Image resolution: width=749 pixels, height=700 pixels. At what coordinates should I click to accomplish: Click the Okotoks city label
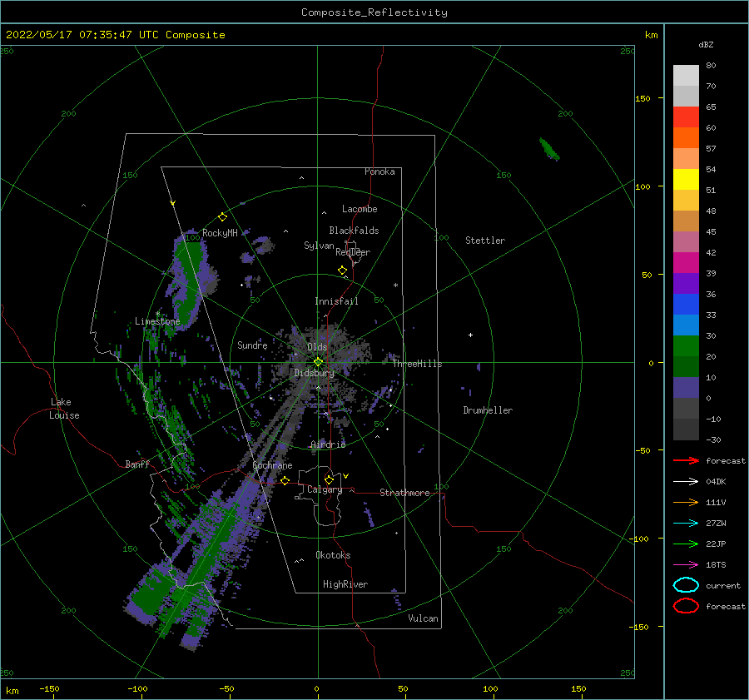pyautogui.click(x=333, y=555)
